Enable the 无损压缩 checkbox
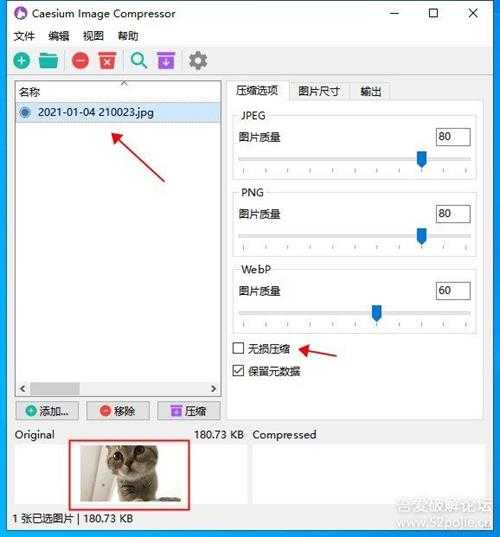The width and height of the screenshot is (500, 537). [x=238, y=348]
